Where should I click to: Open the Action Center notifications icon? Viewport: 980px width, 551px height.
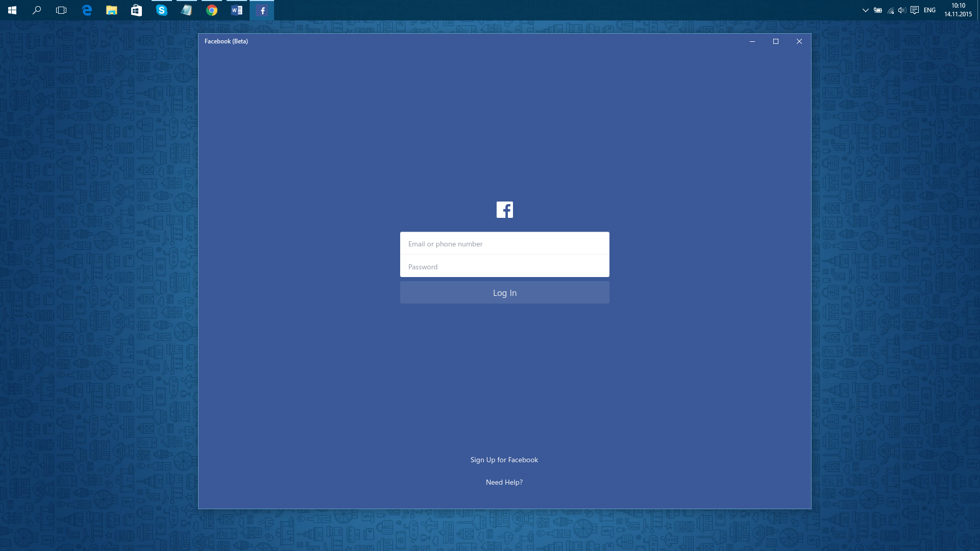(x=915, y=10)
